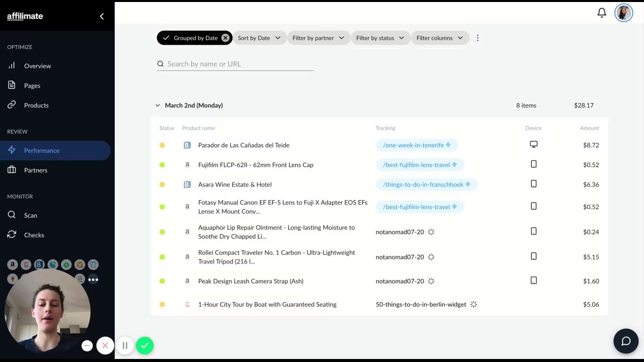The width and height of the screenshot is (644, 362).
Task: Click the Device column header
Action: pyautogui.click(x=533, y=128)
